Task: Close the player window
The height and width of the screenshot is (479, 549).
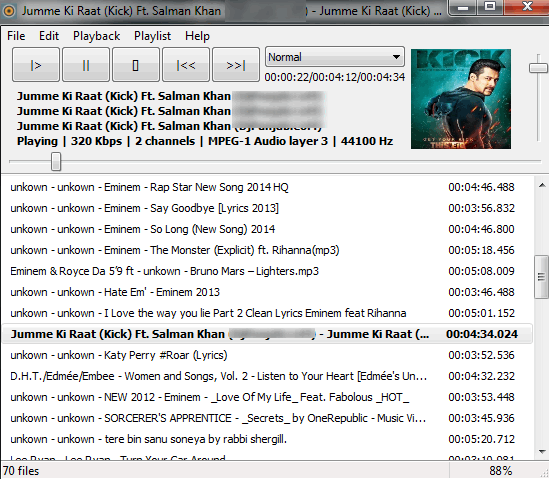Action: coord(527,7)
